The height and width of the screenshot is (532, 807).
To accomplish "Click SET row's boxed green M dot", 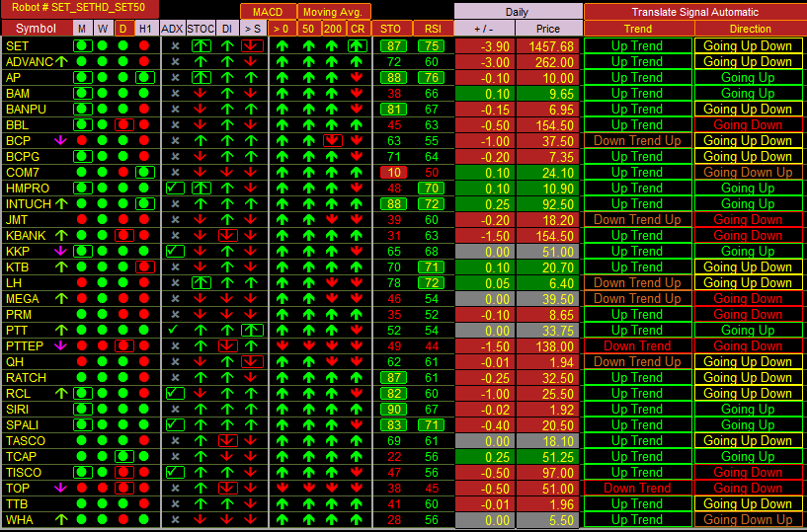I will 82,45.
